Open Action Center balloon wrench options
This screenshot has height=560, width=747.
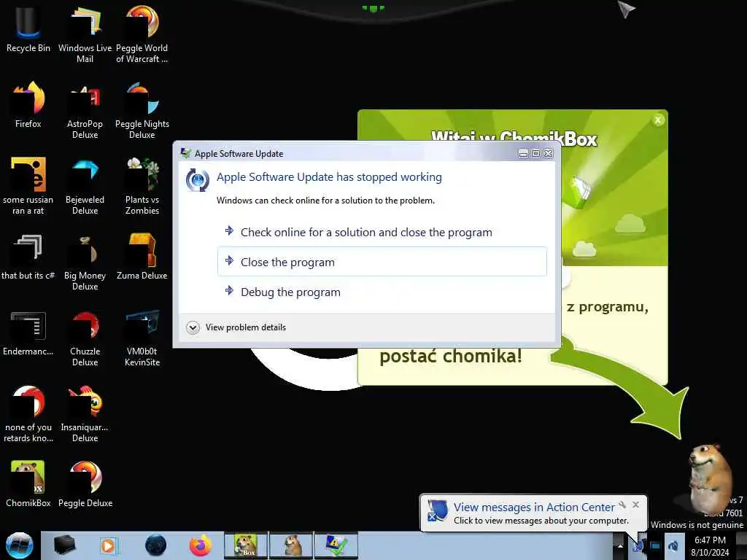(x=622, y=505)
